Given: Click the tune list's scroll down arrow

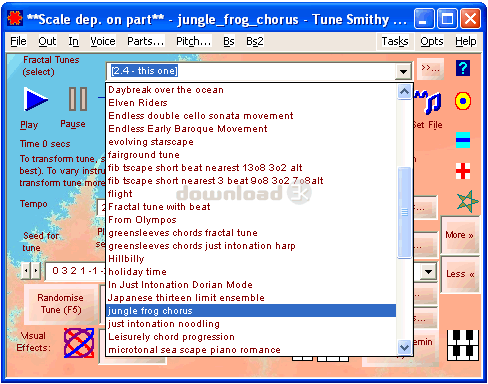Looking at the screenshot, I should pyautogui.click(x=404, y=348).
